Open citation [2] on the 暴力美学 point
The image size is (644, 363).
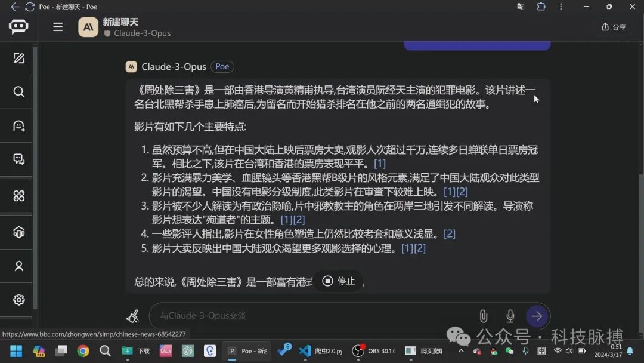click(x=462, y=192)
